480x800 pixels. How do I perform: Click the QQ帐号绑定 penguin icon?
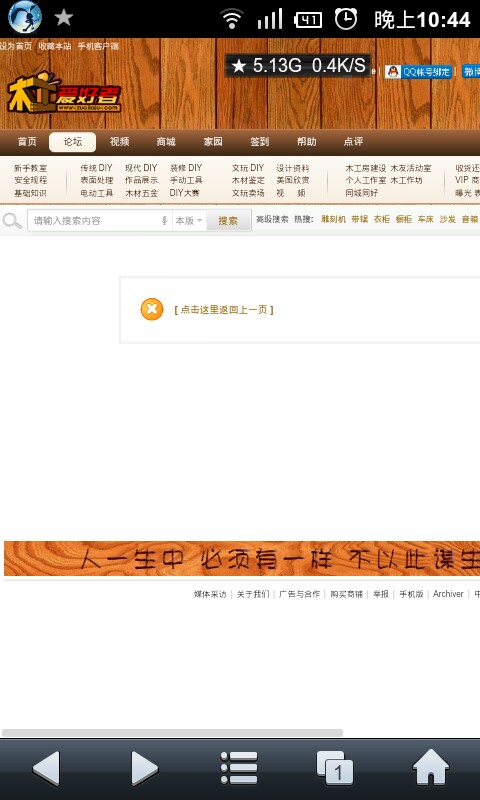coord(393,71)
